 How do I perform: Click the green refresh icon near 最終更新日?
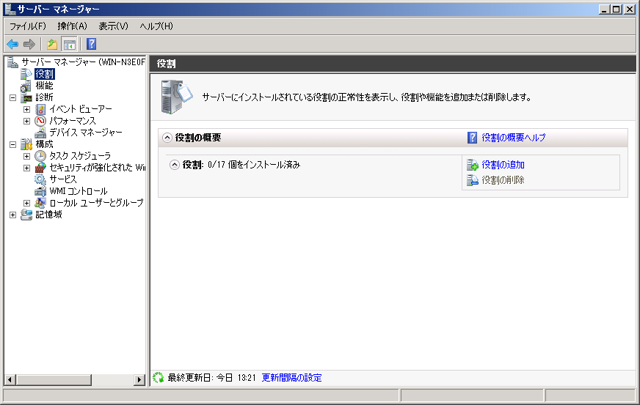pos(158,378)
